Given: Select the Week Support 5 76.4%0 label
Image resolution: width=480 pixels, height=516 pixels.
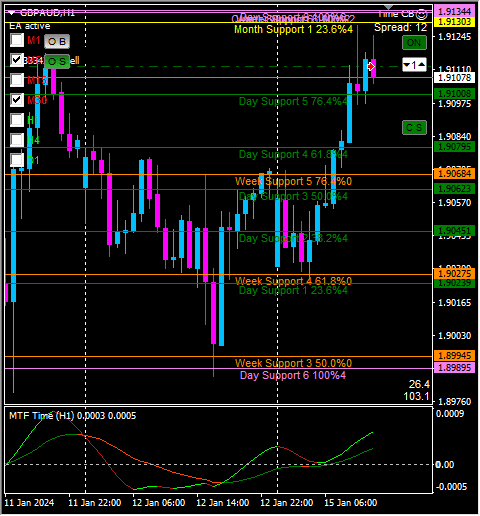Looking at the screenshot, I should pyautogui.click(x=293, y=181).
